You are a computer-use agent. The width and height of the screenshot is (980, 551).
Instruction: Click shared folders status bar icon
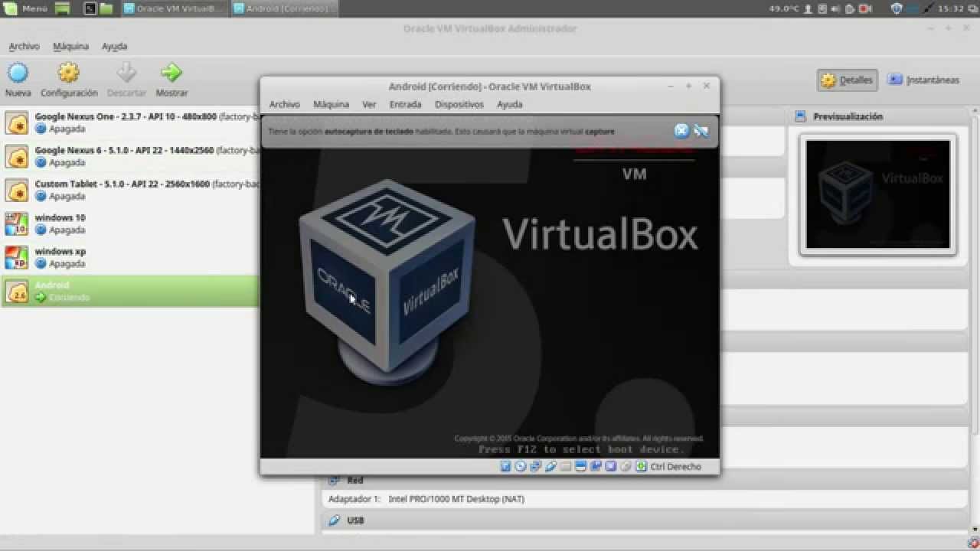(566, 466)
